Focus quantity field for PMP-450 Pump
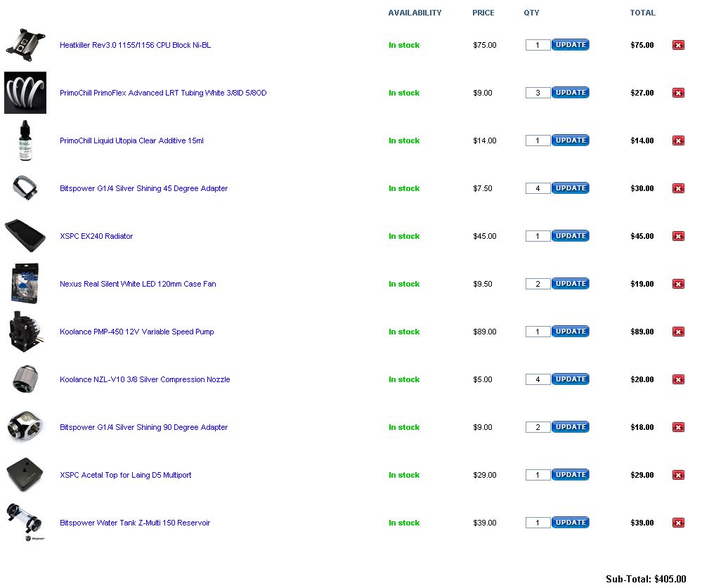The width and height of the screenshot is (702, 588). (x=538, y=332)
